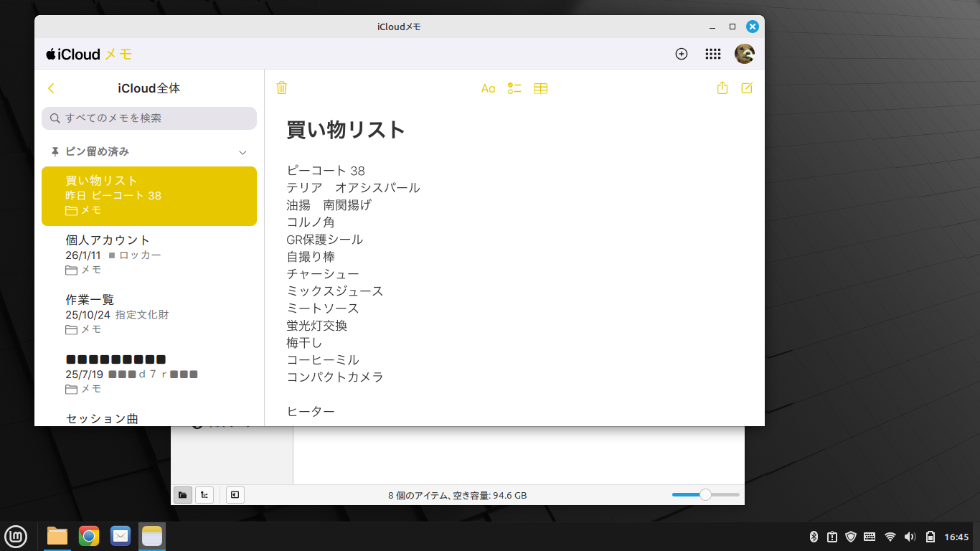Click the iCloud logo link
Screen dimensions: 980x551
pyautogui.click(x=73, y=55)
